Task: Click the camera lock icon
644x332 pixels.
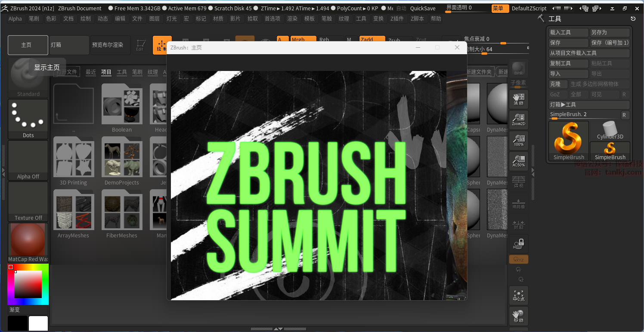Action: click(518, 244)
